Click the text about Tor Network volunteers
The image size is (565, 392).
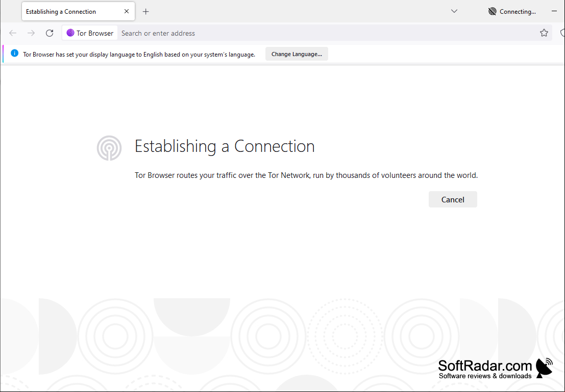306,175
